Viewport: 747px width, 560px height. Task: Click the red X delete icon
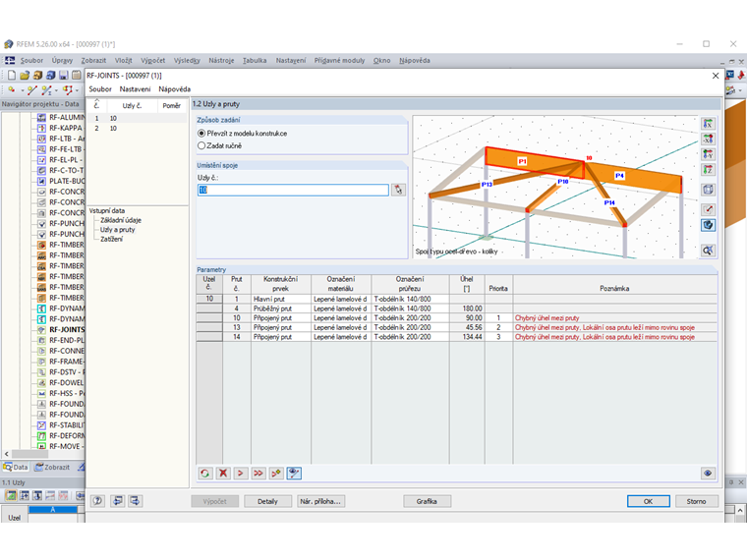[223, 474]
